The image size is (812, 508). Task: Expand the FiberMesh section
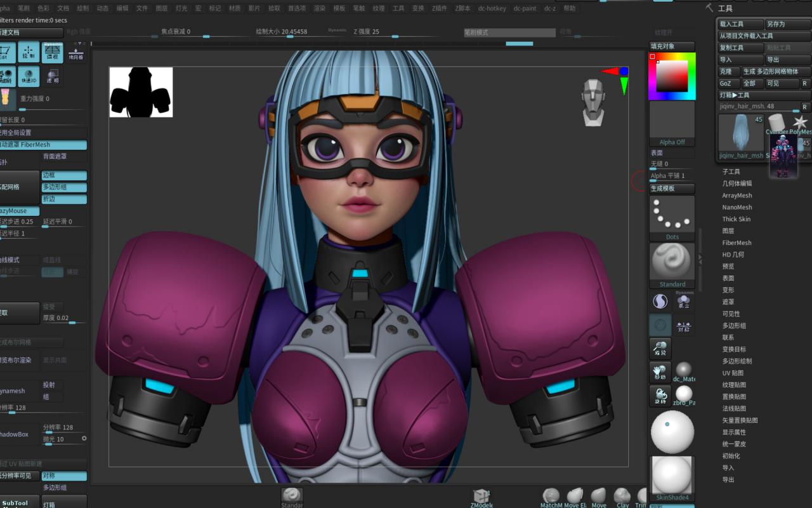(x=737, y=243)
